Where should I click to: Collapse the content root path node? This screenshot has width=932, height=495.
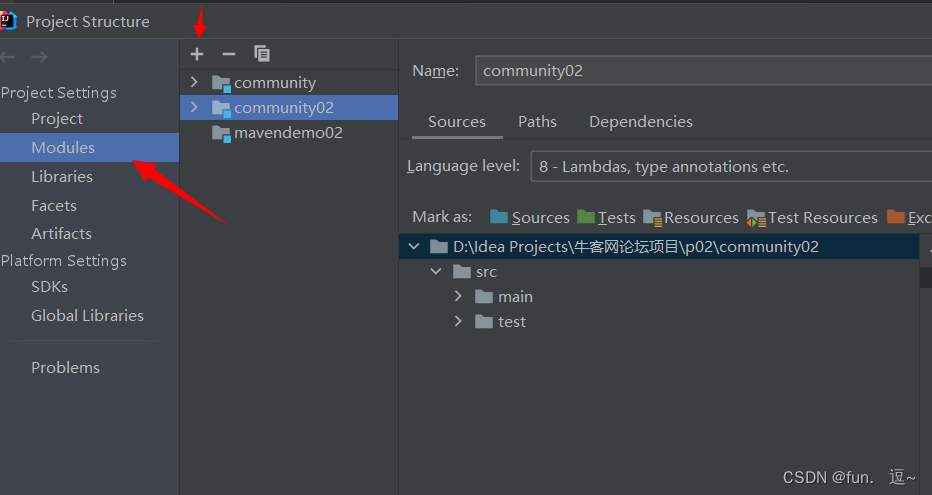coord(414,246)
